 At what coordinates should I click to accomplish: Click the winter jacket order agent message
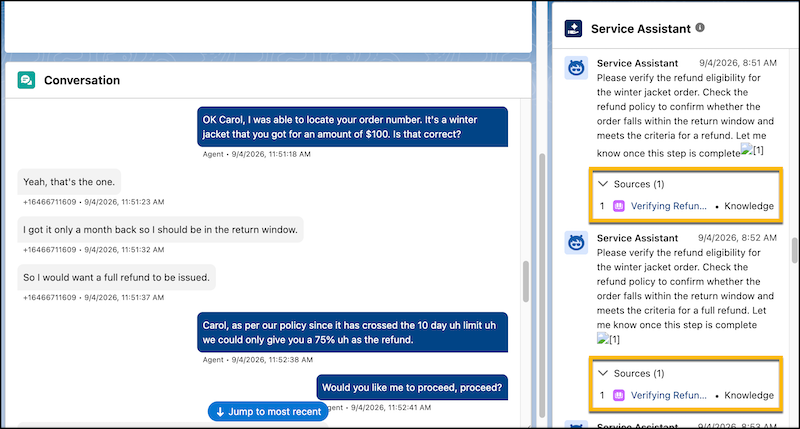click(353, 127)
